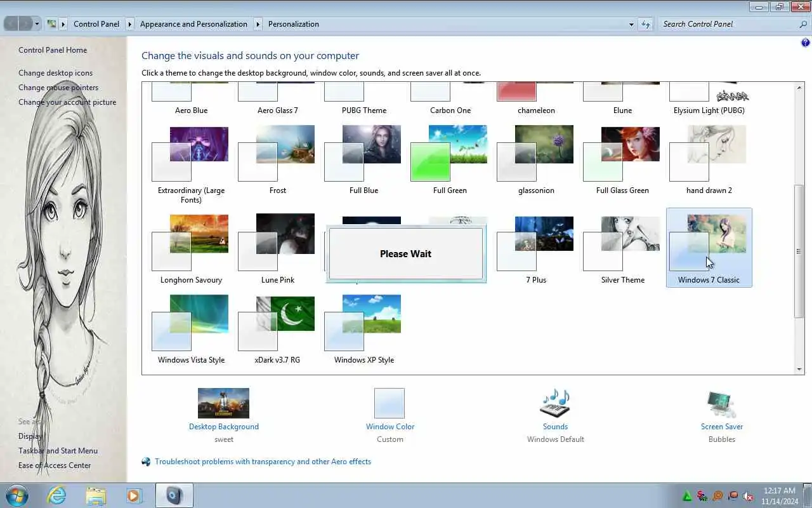Open the address bar history dropdown
The height and width of the screenshot is (508, 812).
click(x=631, y=24)
